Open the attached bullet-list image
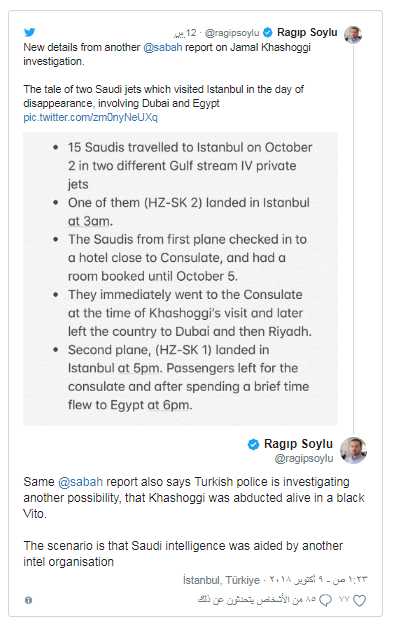 (180, 279)
